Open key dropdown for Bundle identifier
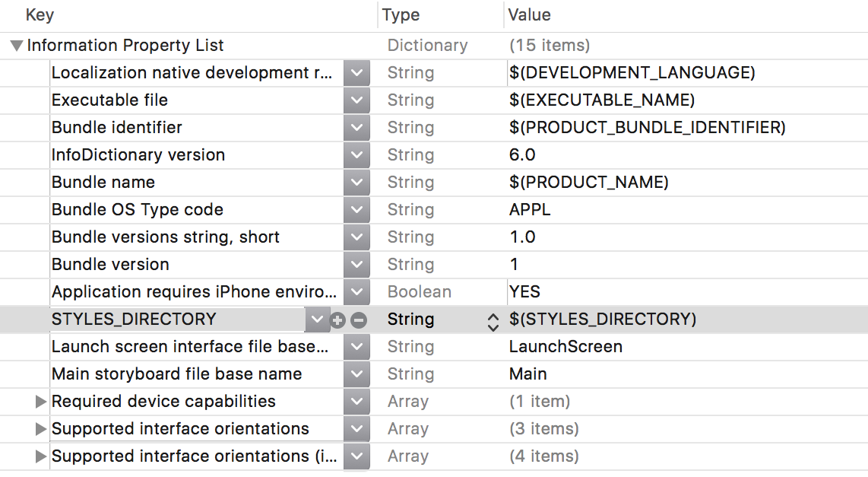Viewport: 868px width, 477px height. [356, 128]
